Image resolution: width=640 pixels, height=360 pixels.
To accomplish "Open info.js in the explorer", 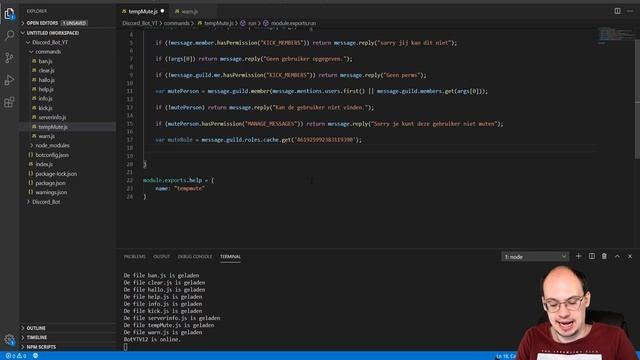I will [x=45, y=99].
